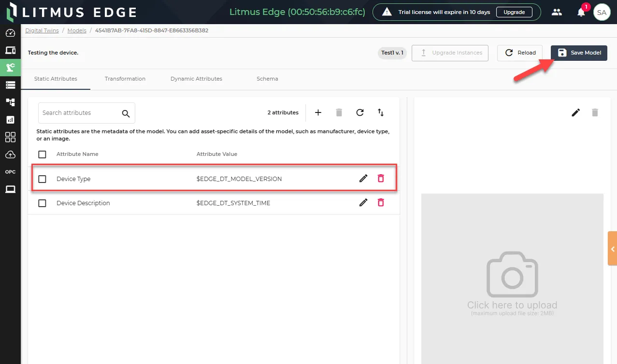Open the users icon in top bar
This screenshot has height=364, width=617.
(557, 12)
